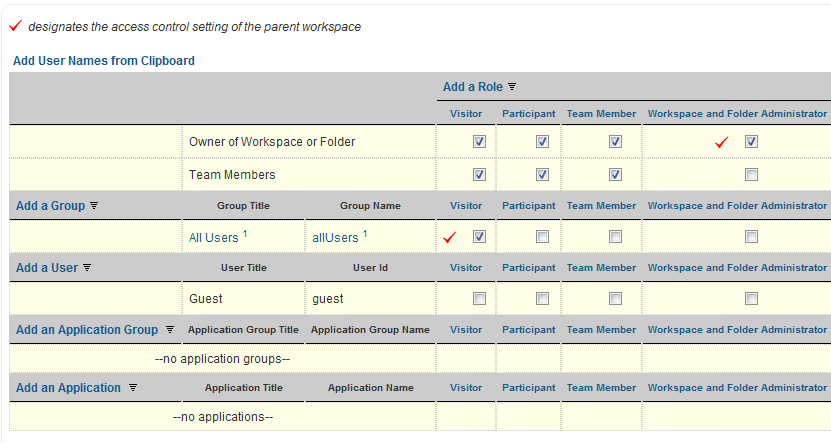831x443 pixels.
Task: Enable Visitor access for Guest user
Action: click(x=479, y=299)
